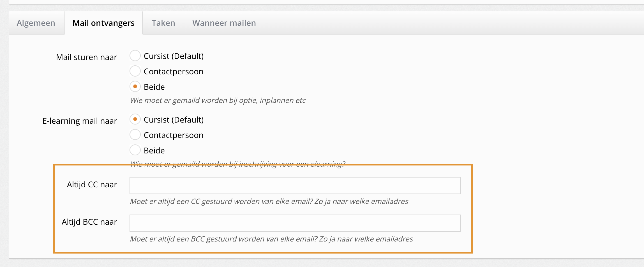Screen dimensions: 644x267
Task: Open the Algemeen tab
Action: pyautogui.click(x=36, y=23)
